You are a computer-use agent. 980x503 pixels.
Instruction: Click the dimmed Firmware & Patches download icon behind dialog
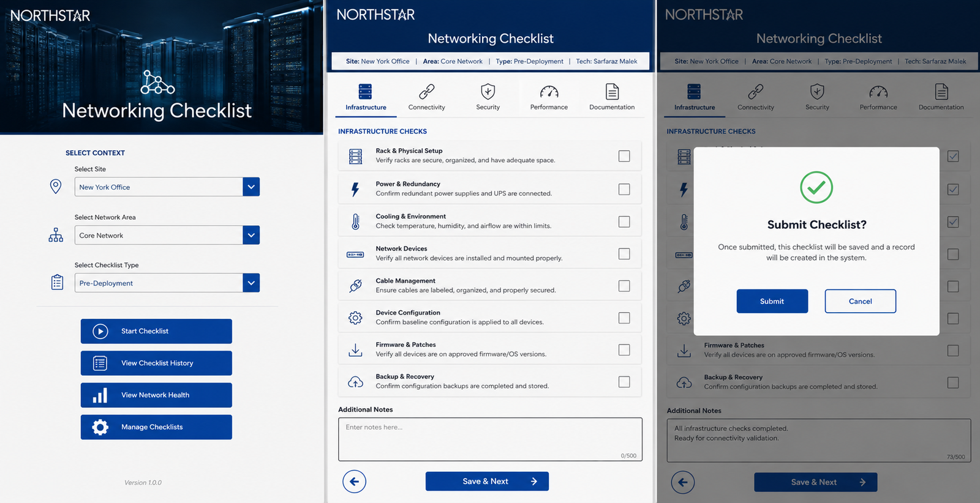point(684,351)
